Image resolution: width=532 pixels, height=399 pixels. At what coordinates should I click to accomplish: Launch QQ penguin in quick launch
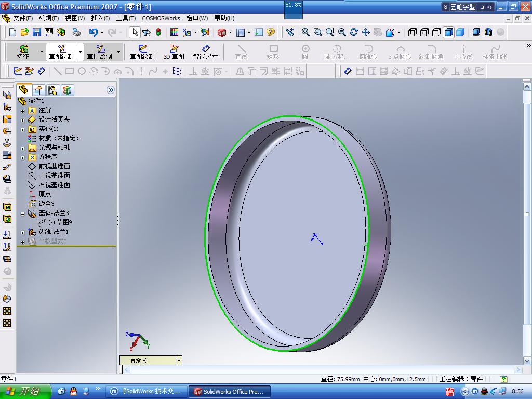(x=73, y=392)
